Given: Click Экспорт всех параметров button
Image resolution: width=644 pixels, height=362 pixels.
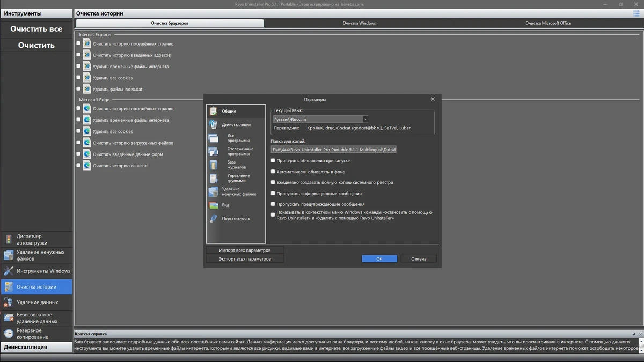Looking at the screenshot, I should [245, 259].
